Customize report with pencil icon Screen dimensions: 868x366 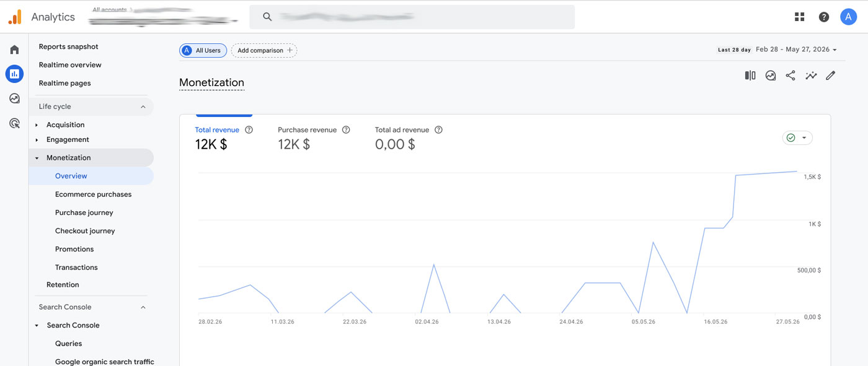(831, 76)
